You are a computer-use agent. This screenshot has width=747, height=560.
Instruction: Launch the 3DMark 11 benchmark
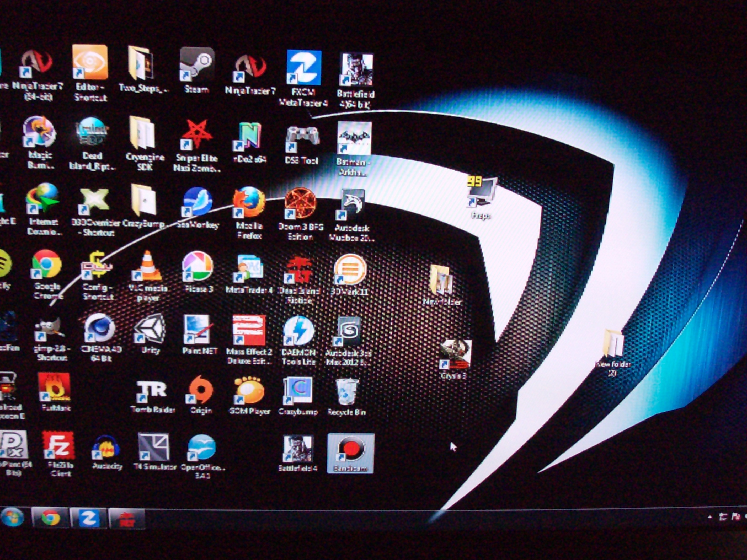pyautogui.click(x=350, y=275)
